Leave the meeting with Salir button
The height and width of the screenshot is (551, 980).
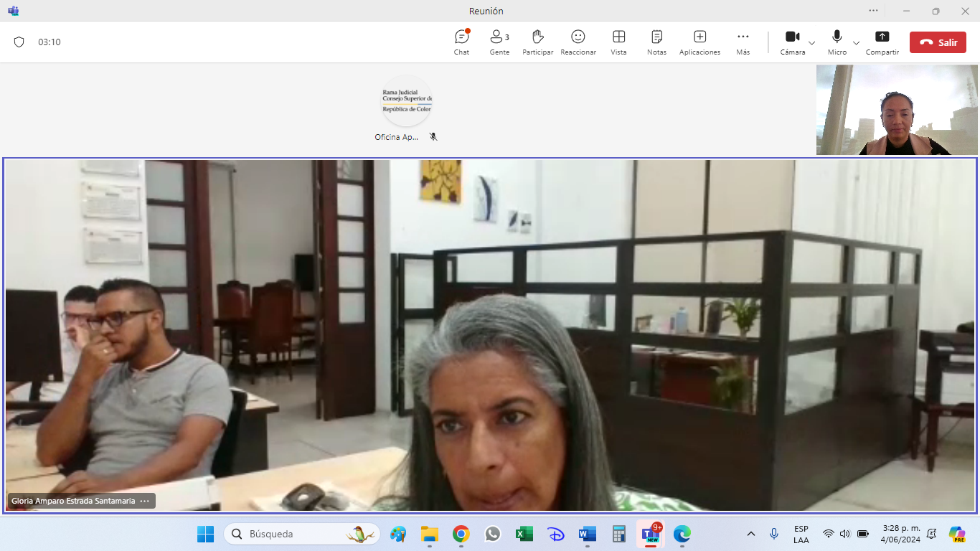point(938,42)
